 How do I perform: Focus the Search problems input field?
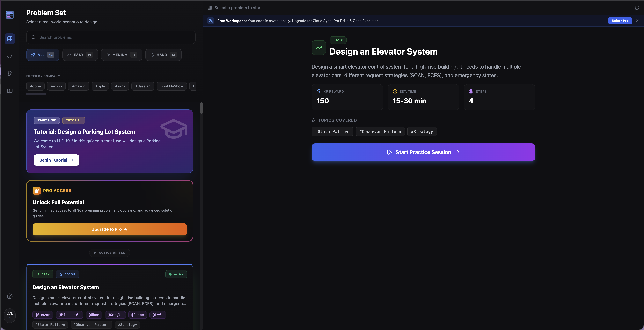(111, 37)
